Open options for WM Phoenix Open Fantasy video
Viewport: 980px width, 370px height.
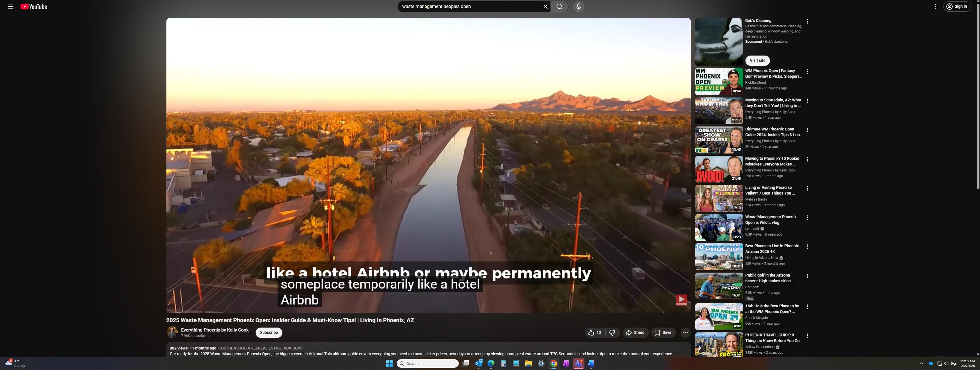(x=807, y=71)
